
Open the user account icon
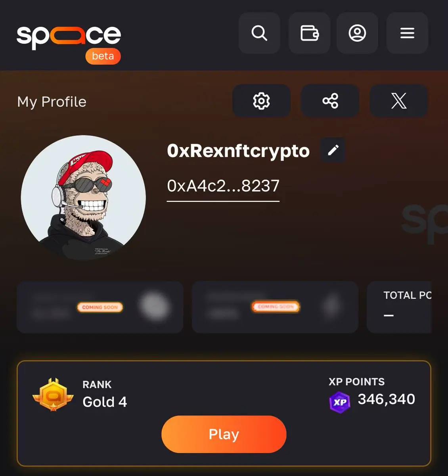tap(357, 33)
